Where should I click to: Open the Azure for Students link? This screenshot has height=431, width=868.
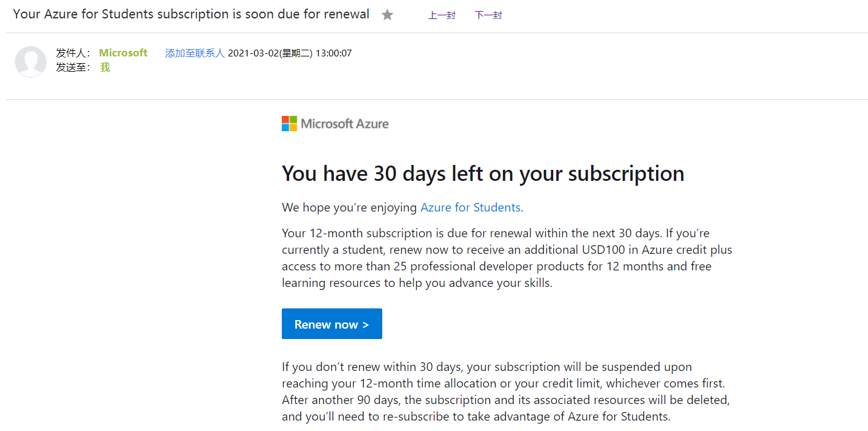click(470, 208)
